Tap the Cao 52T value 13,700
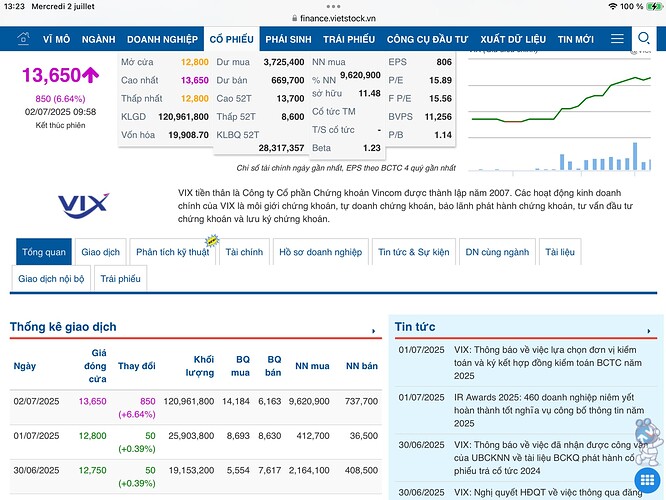Screen dimensions: 666x500 291,99
